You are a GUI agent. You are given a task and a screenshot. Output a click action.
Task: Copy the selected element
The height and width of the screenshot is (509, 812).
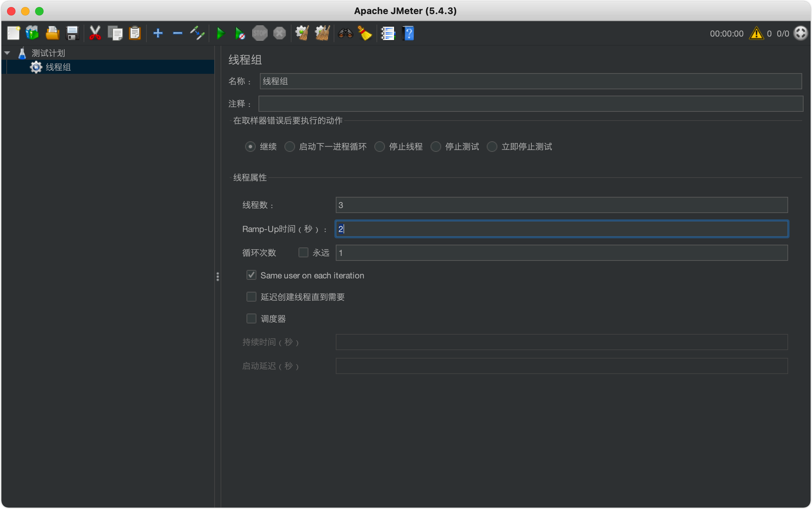[x=115, y=33]
